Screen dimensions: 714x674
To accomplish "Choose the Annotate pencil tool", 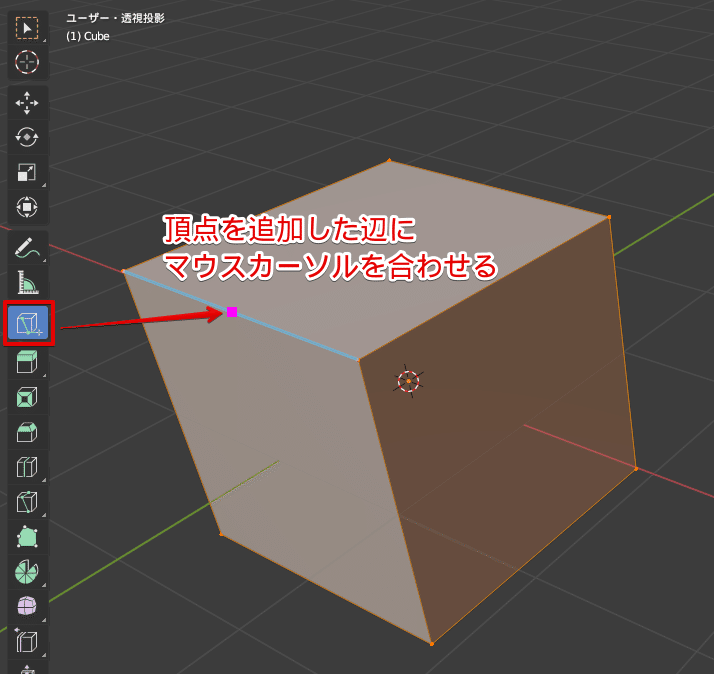I will coord(27,247).
